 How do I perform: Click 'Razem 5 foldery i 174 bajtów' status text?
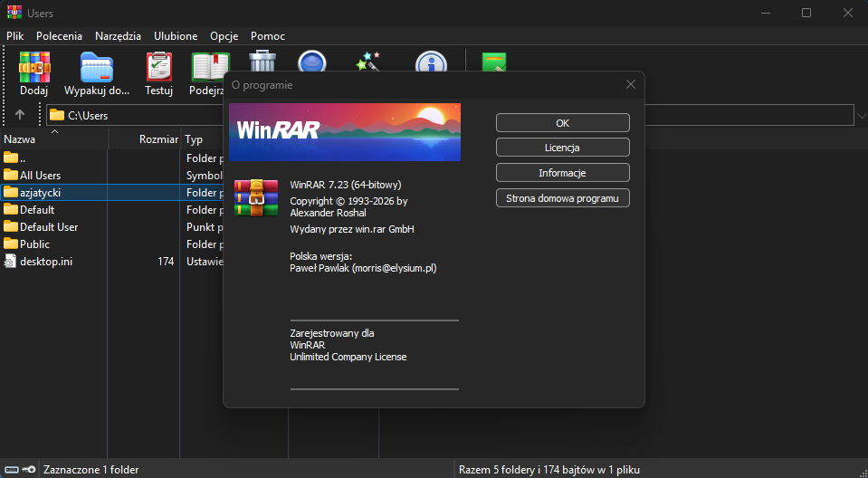pyautogui.click(x=549, y=470)
